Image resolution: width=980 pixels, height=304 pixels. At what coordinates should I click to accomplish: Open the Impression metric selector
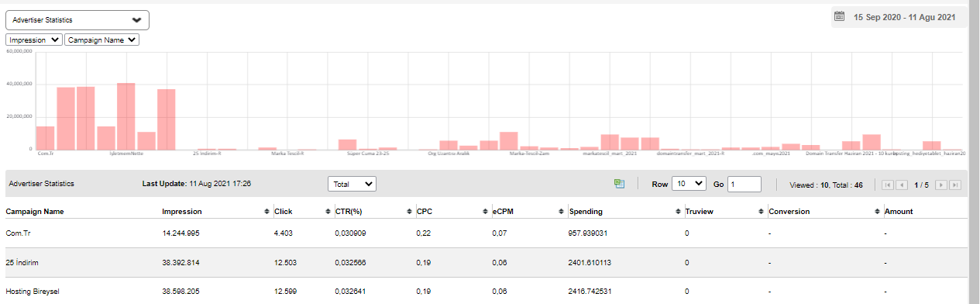(x=34, y=40)
